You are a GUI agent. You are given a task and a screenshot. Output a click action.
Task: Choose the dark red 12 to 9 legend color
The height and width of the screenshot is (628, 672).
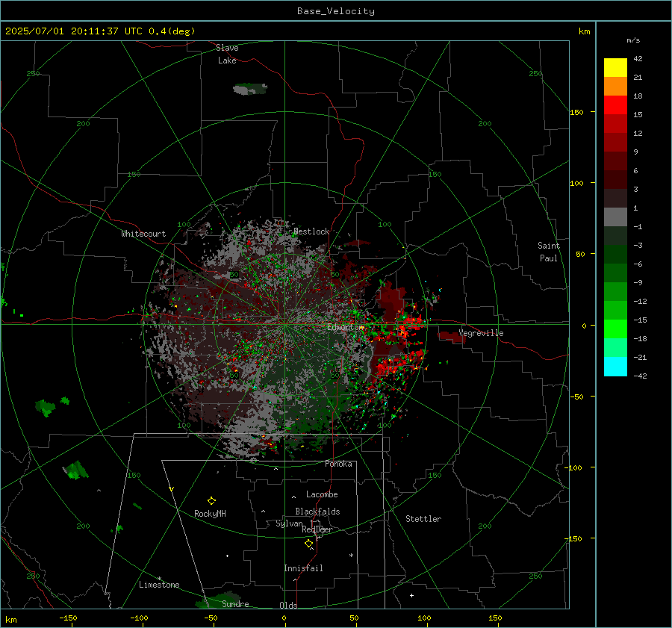(x=615, y=143)
